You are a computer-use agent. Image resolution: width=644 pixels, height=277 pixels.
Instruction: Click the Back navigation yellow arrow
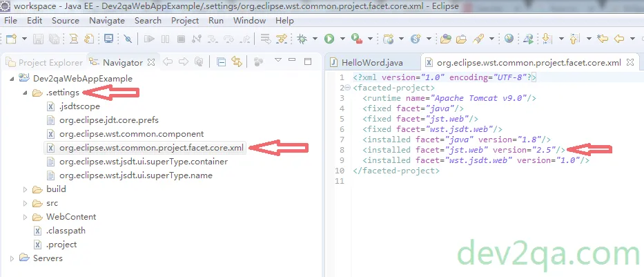pyautogui.click(x=618, y=39)
